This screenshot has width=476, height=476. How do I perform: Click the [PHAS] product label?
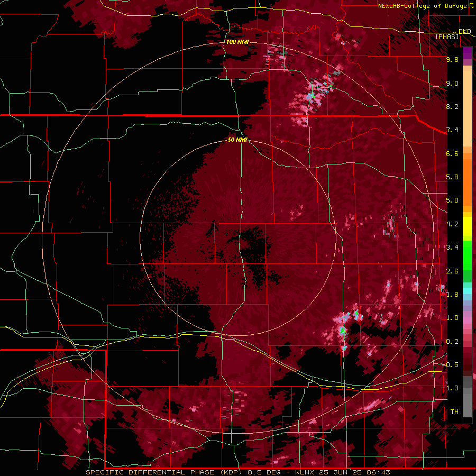click(x=447, y=36)
